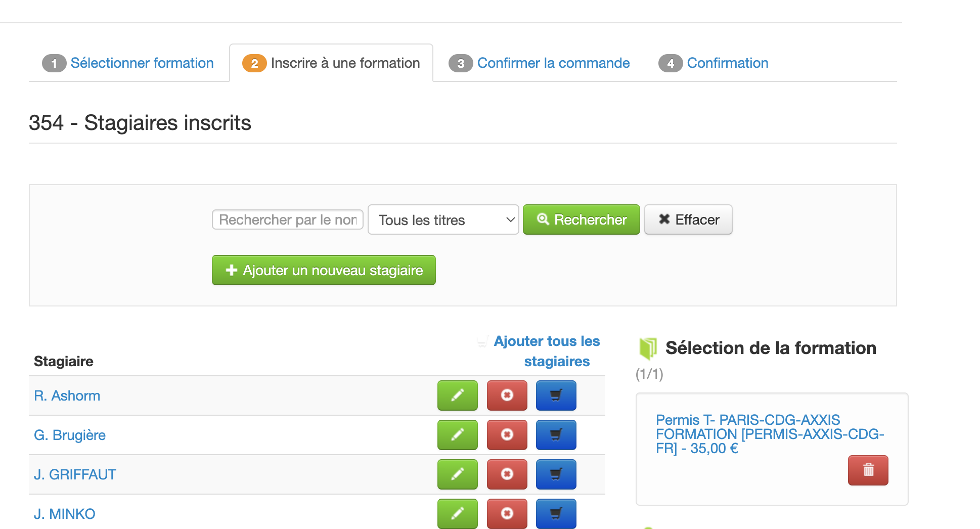Add J. MINKO to cart
Screen dimensions: 980x529
(556, 513)
